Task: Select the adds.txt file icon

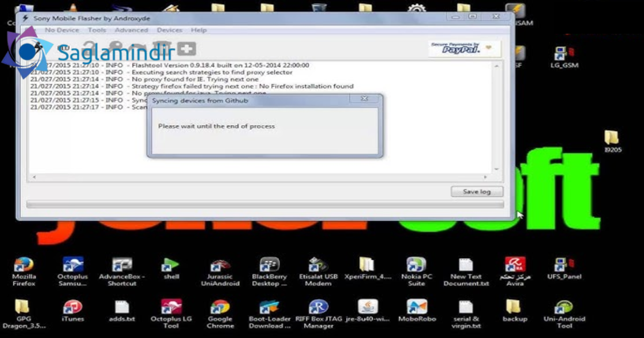Action: point(122,311)
